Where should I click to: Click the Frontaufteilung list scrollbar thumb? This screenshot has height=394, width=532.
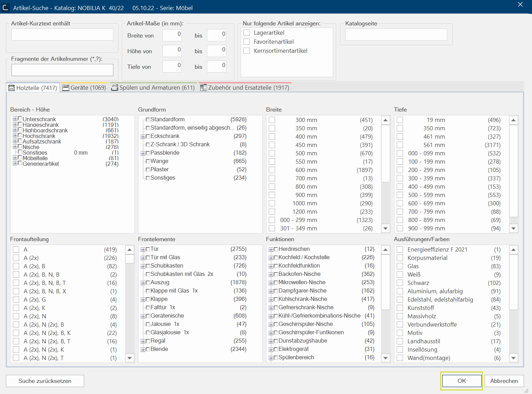pos(130,259)
